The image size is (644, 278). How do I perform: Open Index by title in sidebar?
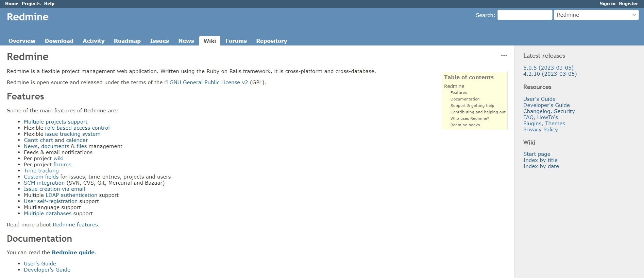coord(540,160)
